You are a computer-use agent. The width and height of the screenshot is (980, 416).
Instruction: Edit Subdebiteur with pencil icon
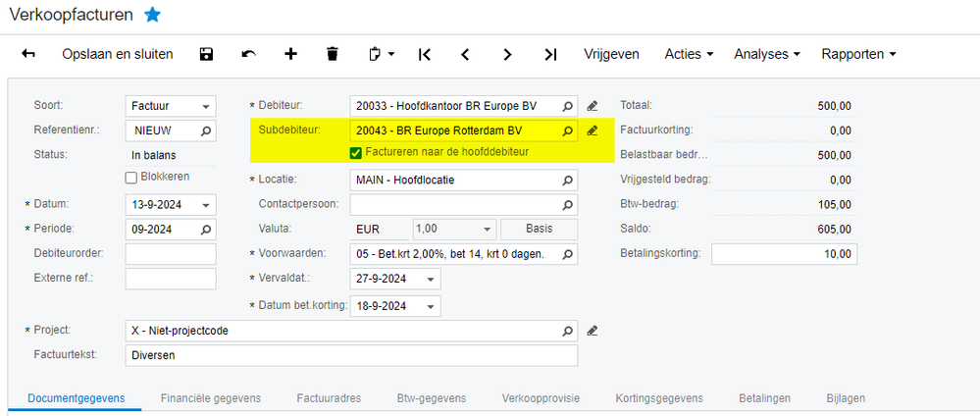(593, 130)
